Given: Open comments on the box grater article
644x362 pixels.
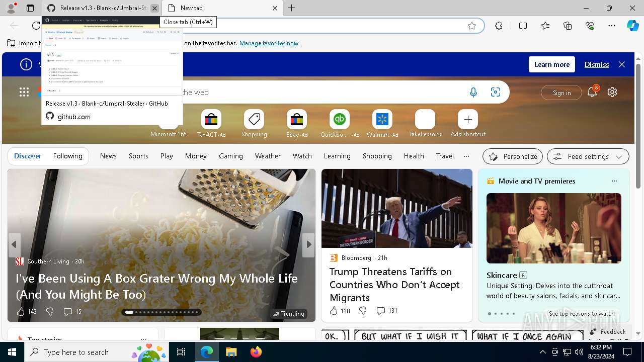Looking at the screenshot, I should (x=72, y=312).
